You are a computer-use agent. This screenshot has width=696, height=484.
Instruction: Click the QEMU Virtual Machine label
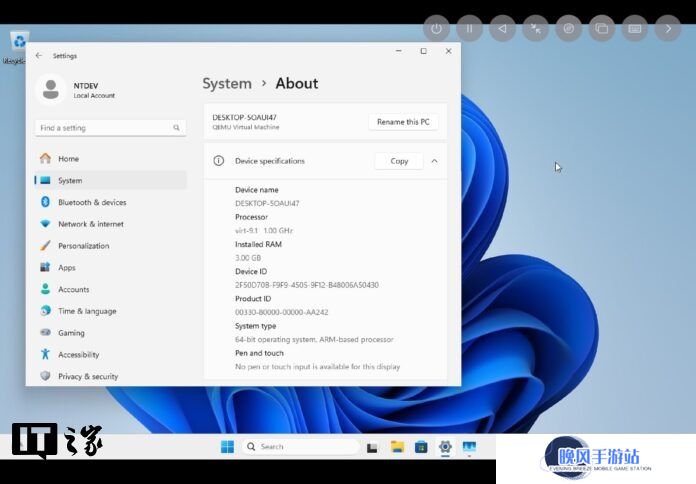pyautogui.click(x=245, y=127)
